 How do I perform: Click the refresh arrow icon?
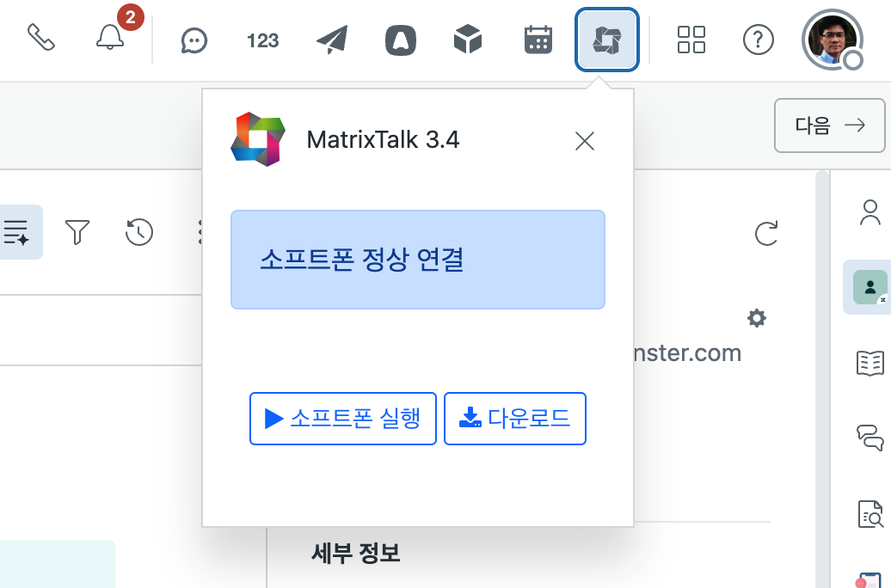coord(765,233)
